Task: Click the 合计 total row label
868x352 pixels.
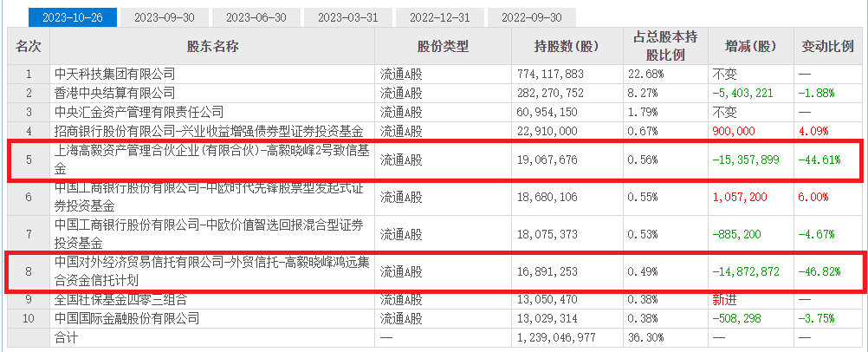Action: (x=67, y=337)
